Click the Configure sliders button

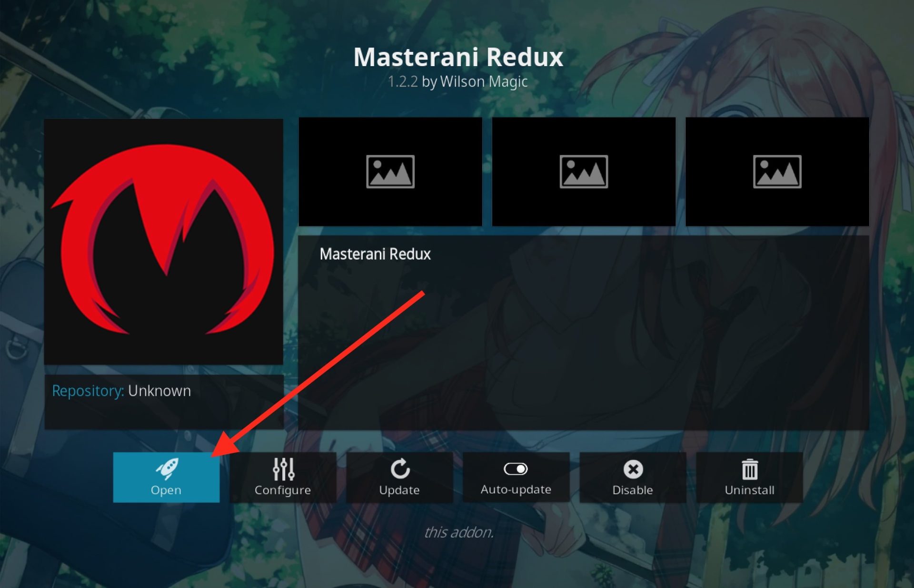pos(283,477)
